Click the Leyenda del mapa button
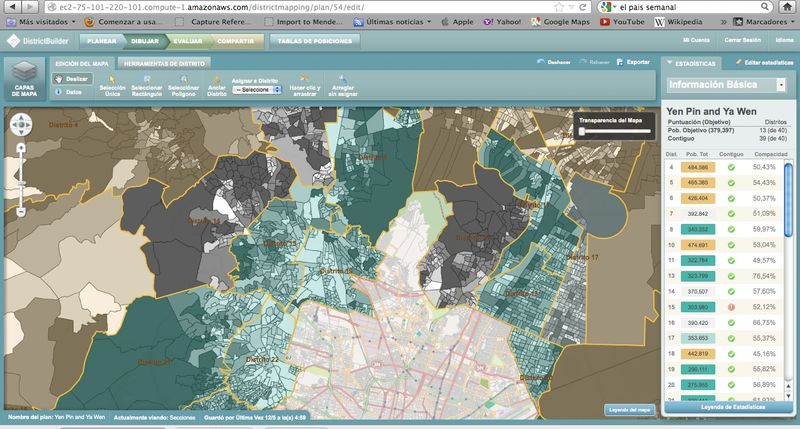 point(631,409)
